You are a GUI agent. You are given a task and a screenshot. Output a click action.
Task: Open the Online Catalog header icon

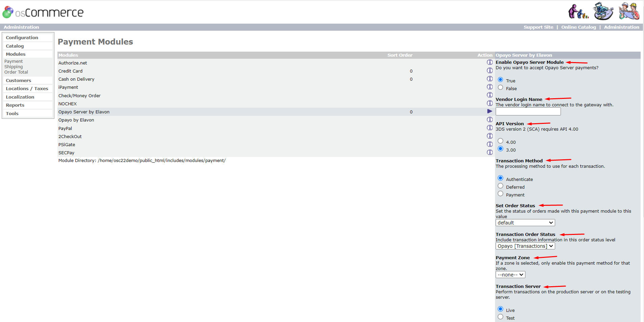click(604, 11)
